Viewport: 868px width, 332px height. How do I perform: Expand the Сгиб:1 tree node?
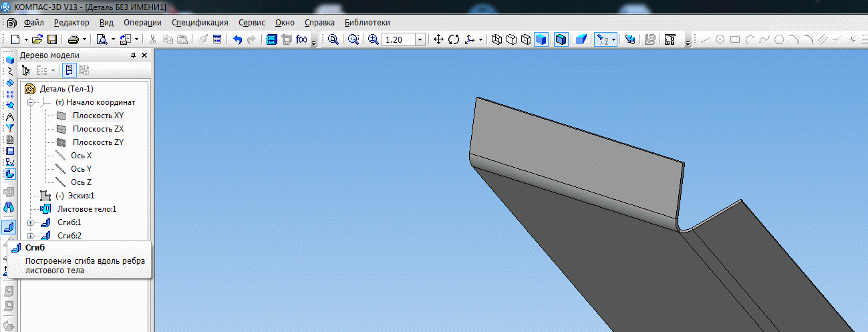point(30,222)
